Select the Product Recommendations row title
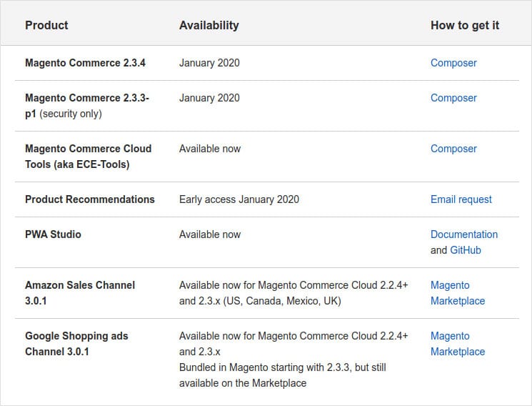Screen dimensions: 532x406 (90, 199)
